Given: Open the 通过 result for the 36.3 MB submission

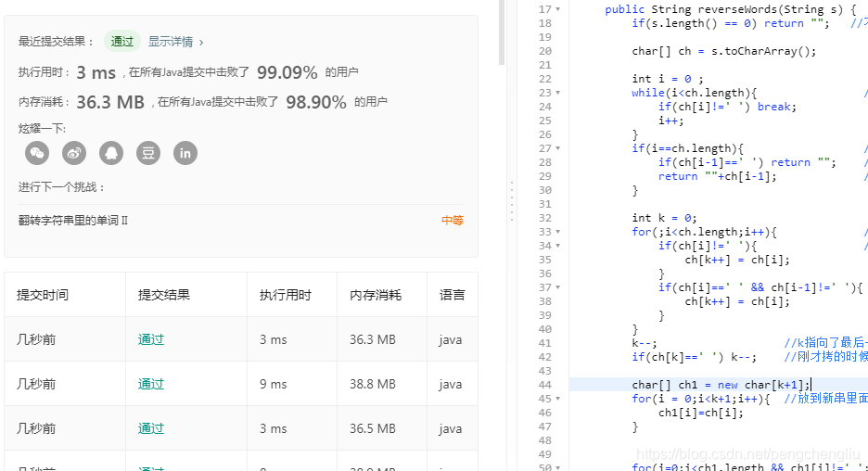Looking at the screenshot, I should coord(150,339).
